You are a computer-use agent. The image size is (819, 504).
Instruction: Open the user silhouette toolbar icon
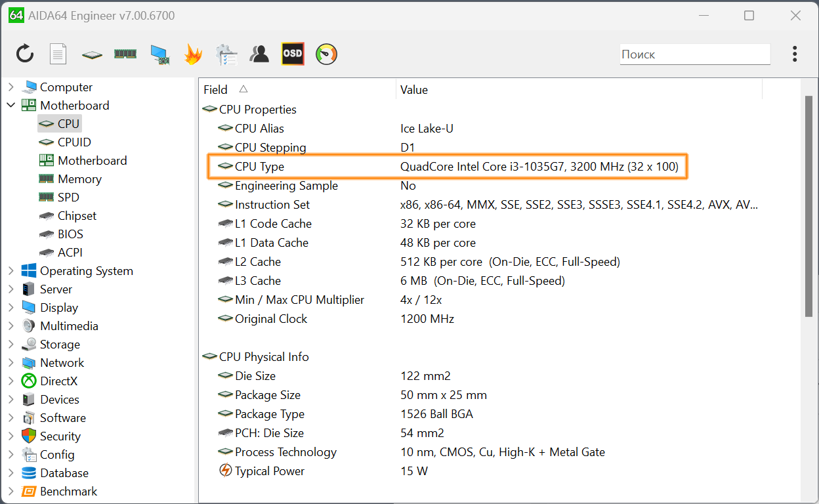(259, 54)
